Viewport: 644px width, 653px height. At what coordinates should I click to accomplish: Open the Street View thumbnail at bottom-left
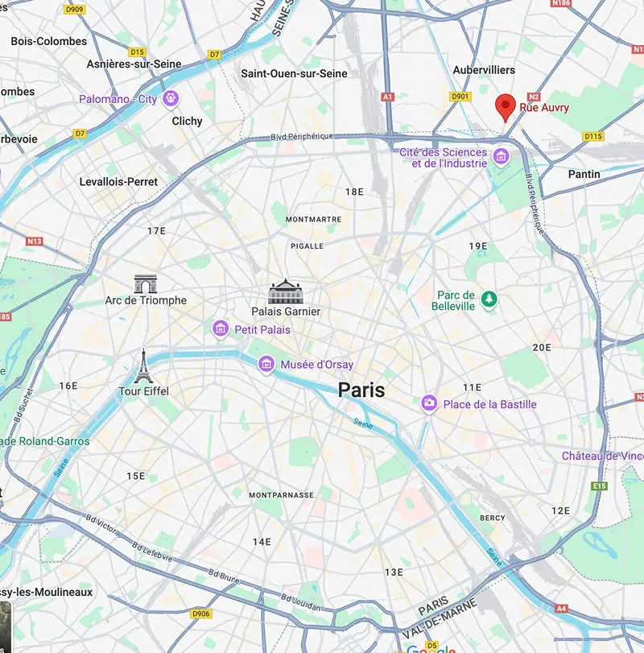coord(6,626)
